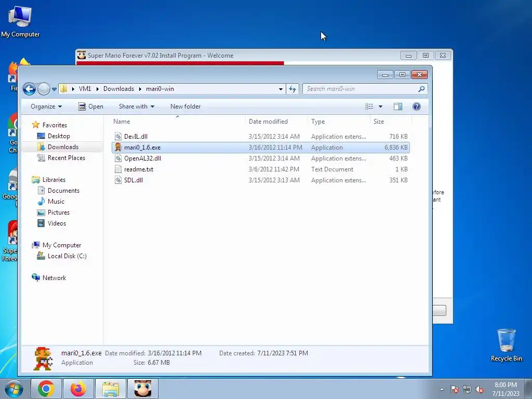This screenshot has width=532, height=399.
Task: Select the OpenAL32.dll file
Action: tap(142, 158)
